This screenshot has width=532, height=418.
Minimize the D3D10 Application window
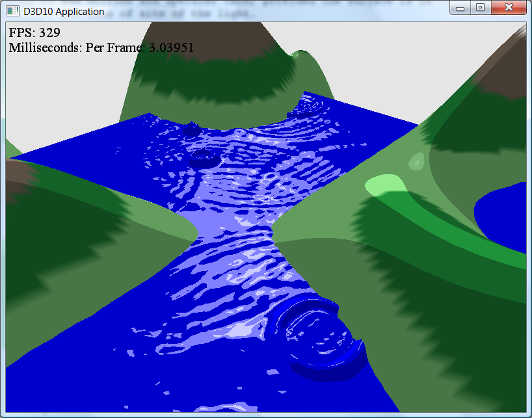point(461,8)
